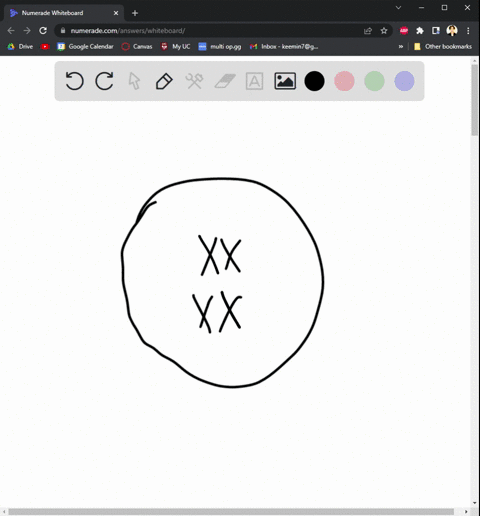
Task: Open a new browser tab
Action: click(135, 13)
